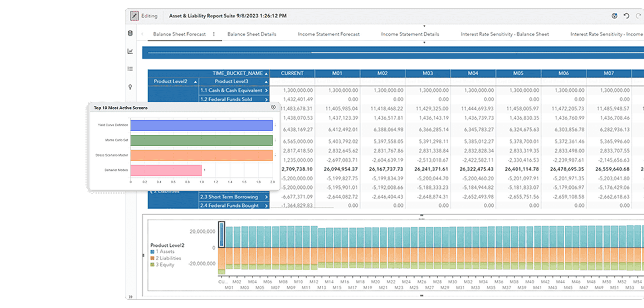This screenshot has height=308, width=644.
Task: Click the 1 Assets legend swatch
Action: tap(152, 252)
